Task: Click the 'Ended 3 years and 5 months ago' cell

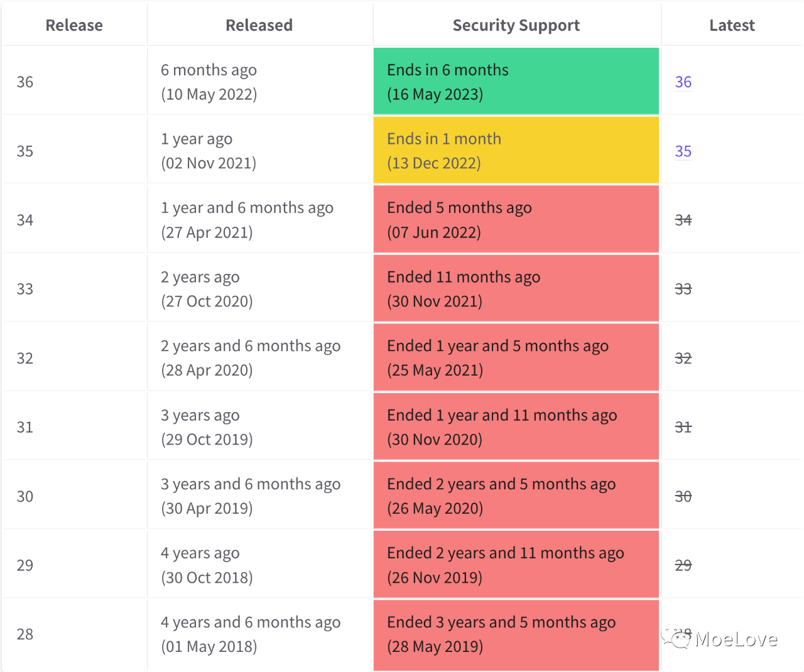Action: pos(516,634)
